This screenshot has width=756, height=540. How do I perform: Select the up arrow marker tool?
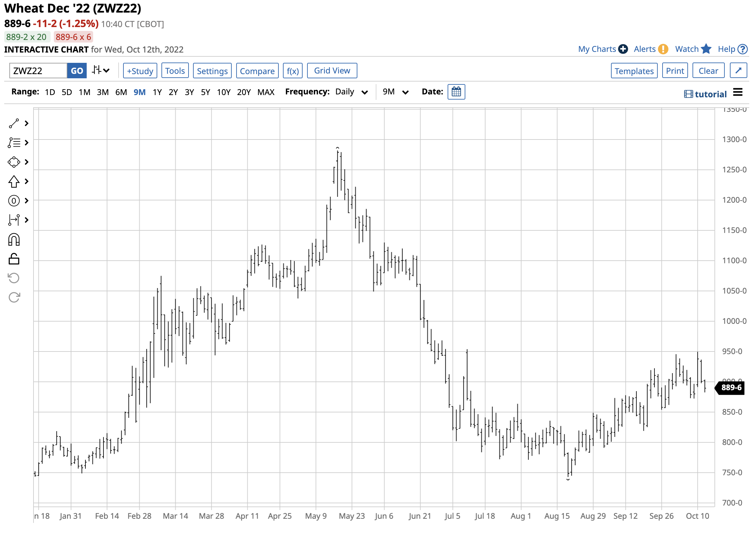coord(14,181)
